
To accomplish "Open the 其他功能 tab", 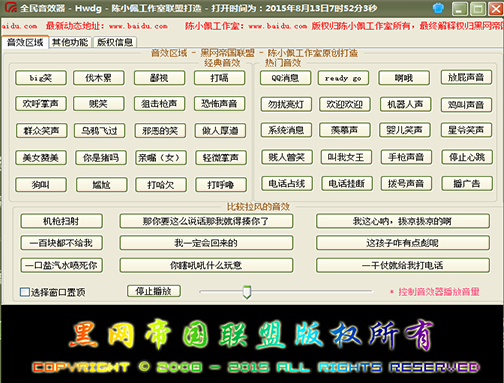I will (x=70, y=42).
